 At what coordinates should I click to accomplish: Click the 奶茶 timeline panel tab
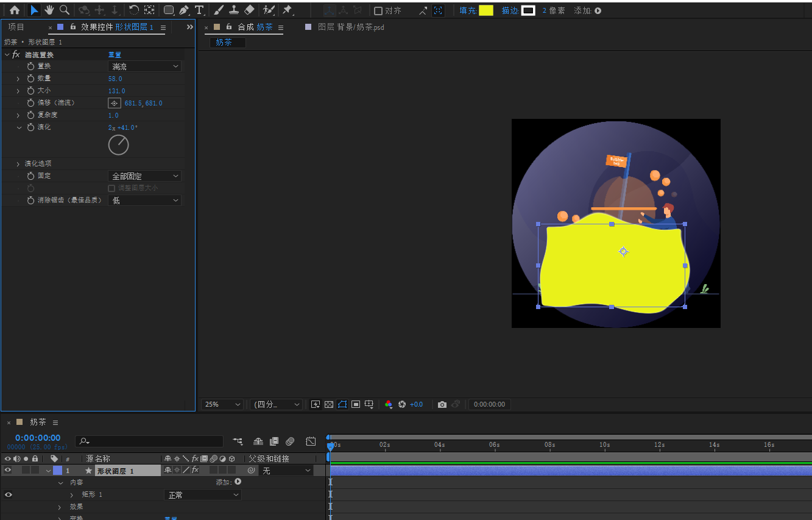(38, 422)
